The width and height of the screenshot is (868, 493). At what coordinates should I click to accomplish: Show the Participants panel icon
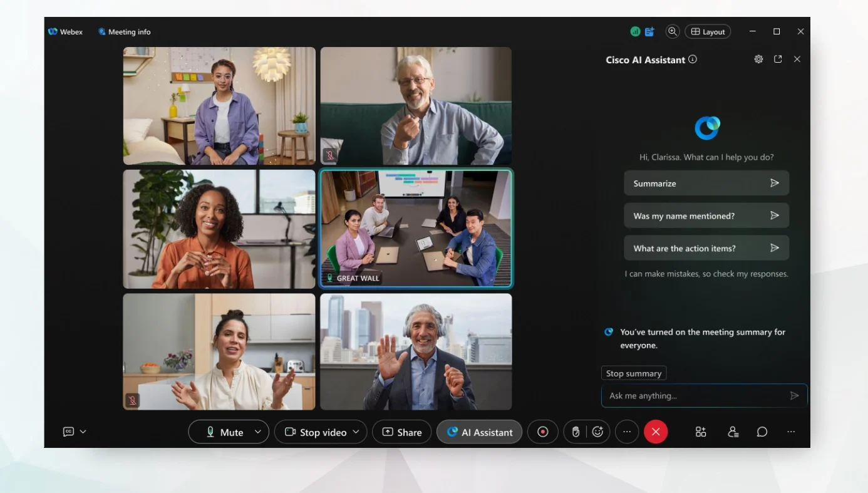(732, 432)
